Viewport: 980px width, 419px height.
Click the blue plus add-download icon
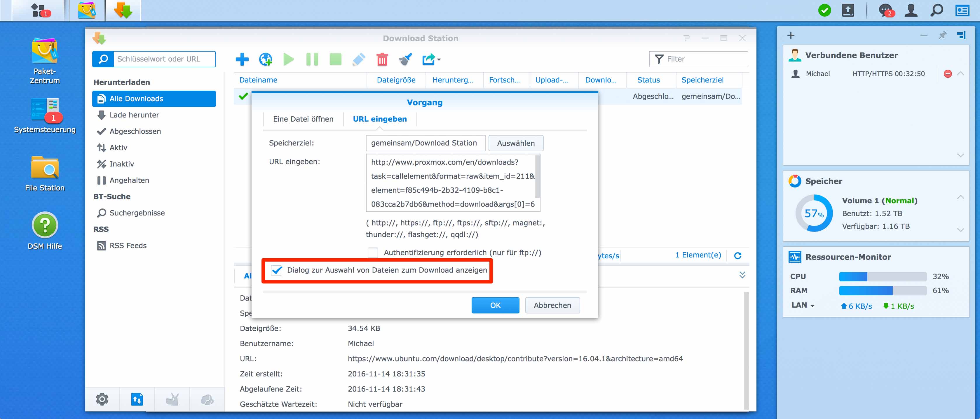coord(242,59)
